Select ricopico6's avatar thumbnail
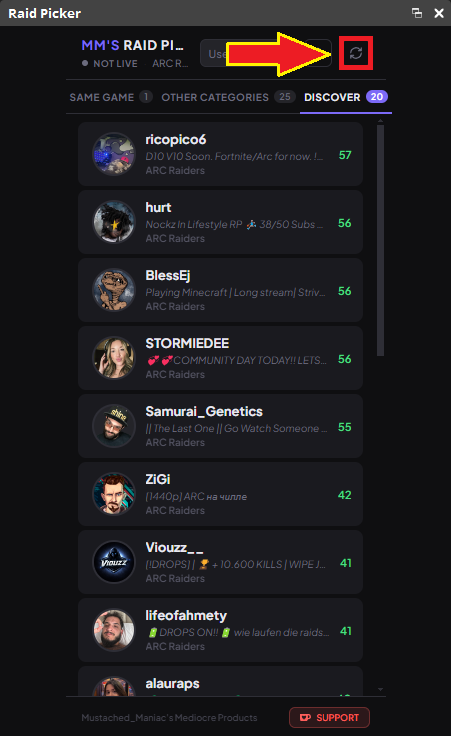451x736 pixels. tap(114, 154)
